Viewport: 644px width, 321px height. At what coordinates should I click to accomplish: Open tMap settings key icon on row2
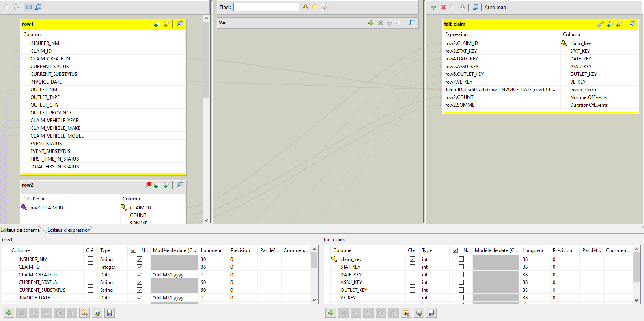coord(148,185)
